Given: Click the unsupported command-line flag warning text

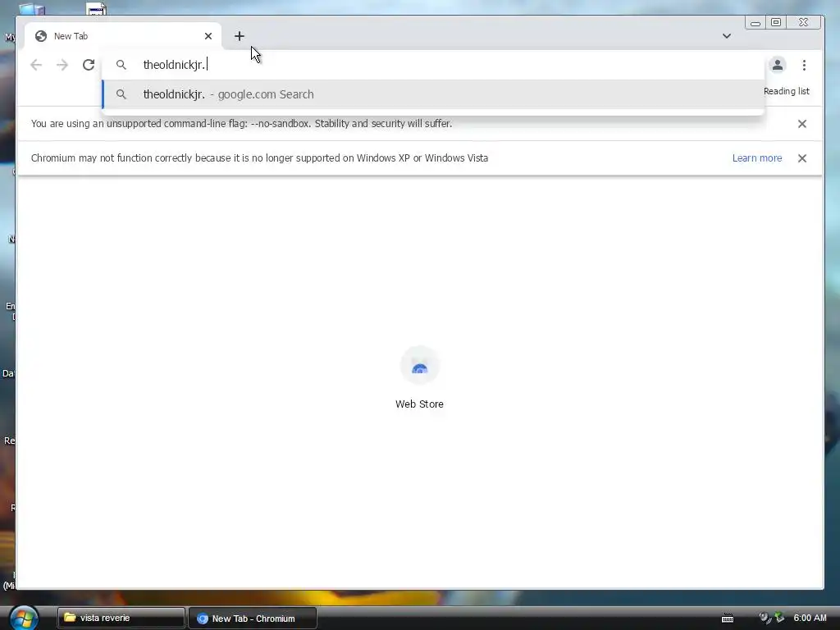Looking at the screenshot, I should click(x=242, y=124).
